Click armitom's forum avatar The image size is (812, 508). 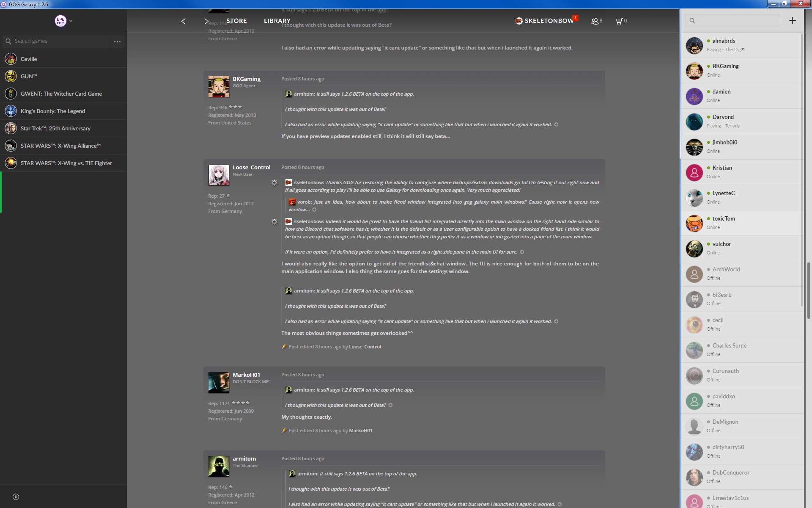pyautogui.click(x=219, y=467)
